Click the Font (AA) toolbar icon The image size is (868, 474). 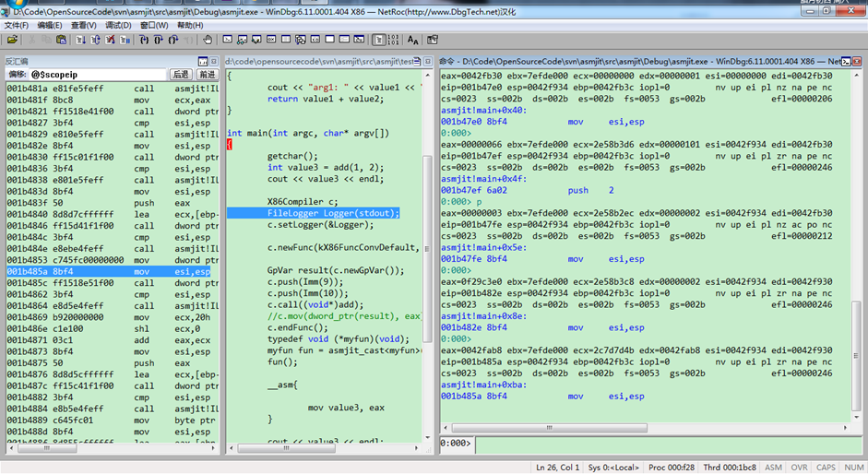coord(413,40)
